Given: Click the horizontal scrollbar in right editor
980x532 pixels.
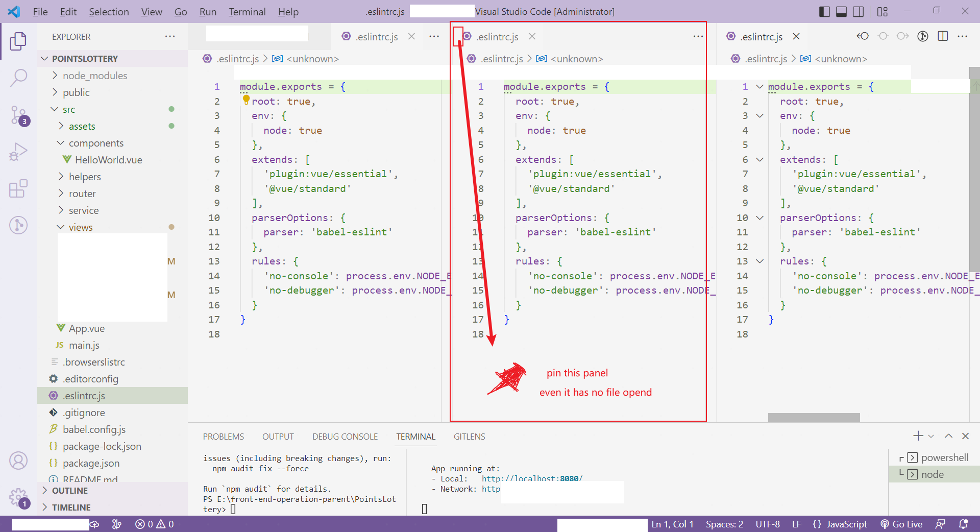Looking at the screenshot, I should (814, 418).
